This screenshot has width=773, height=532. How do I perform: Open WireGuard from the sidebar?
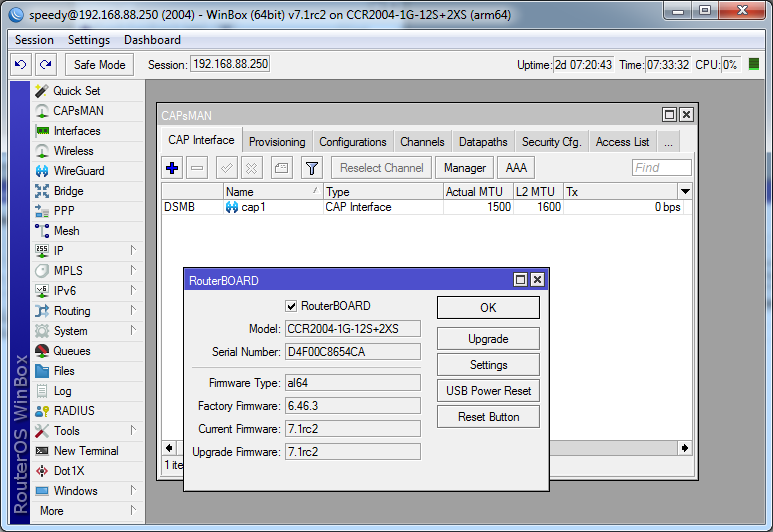click(x=88, y=171)
